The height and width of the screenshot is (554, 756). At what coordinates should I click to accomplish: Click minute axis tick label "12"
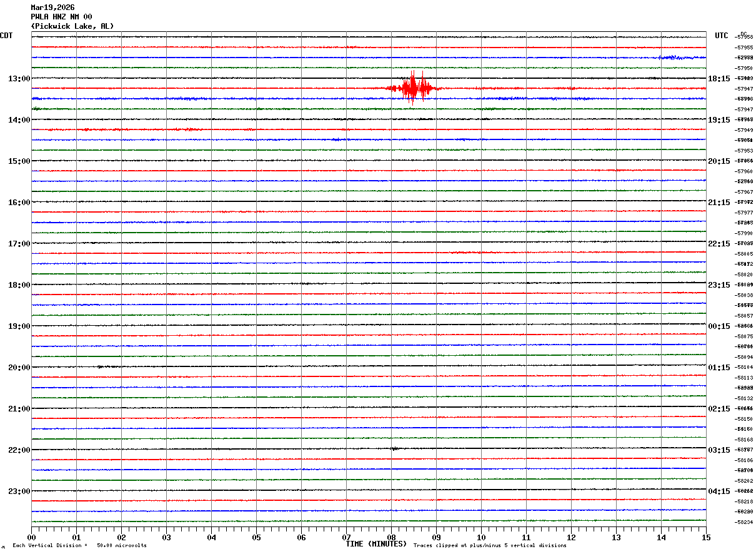(x=571, y=537)
